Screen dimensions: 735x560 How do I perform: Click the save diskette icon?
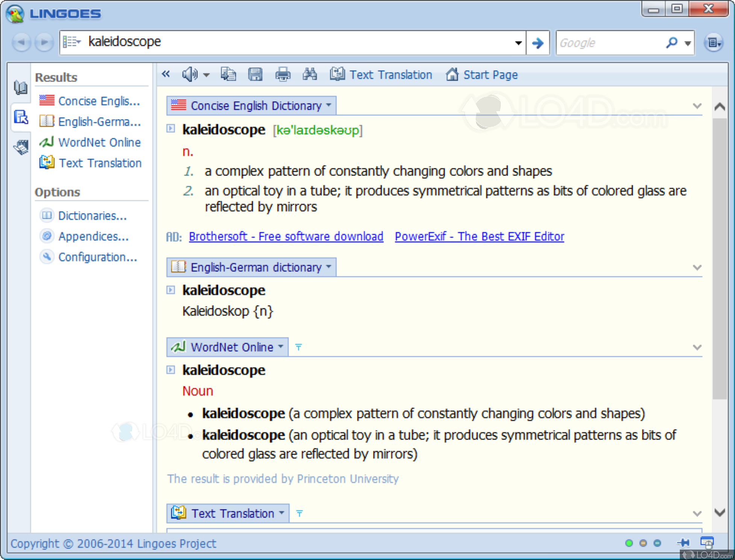pos(255,74)
